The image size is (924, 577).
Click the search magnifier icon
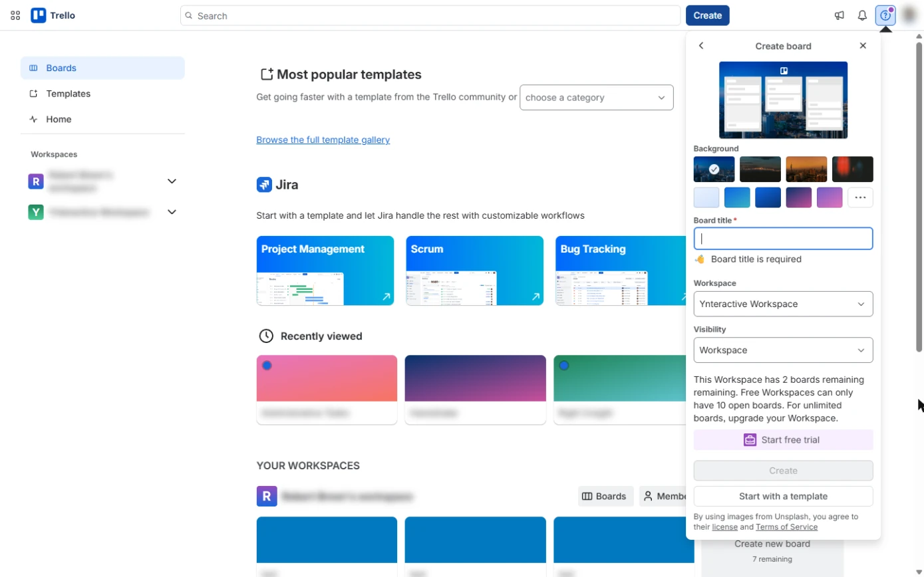[189, 15]
